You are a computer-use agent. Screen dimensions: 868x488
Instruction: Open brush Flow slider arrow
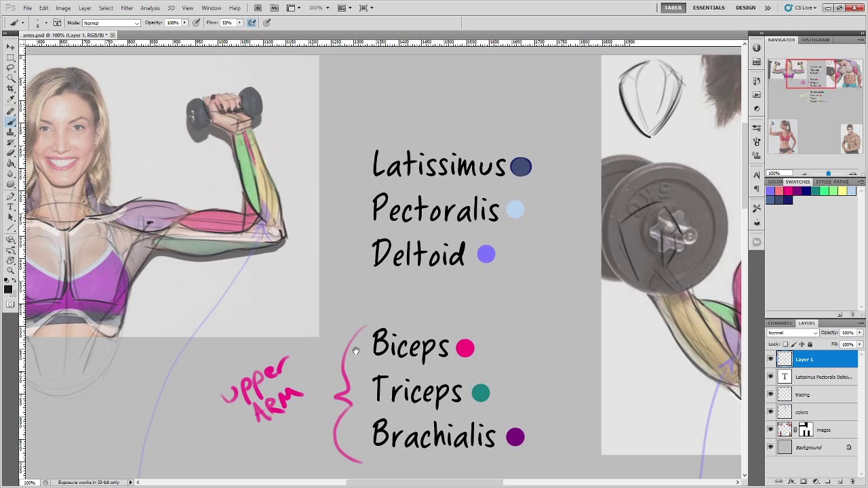click(x=239, y=23)
